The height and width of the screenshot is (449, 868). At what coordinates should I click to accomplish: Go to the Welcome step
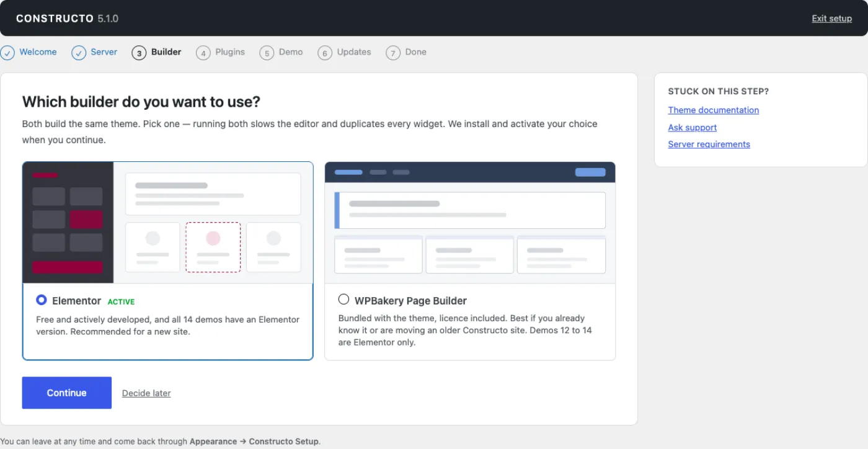click(38, 52)
